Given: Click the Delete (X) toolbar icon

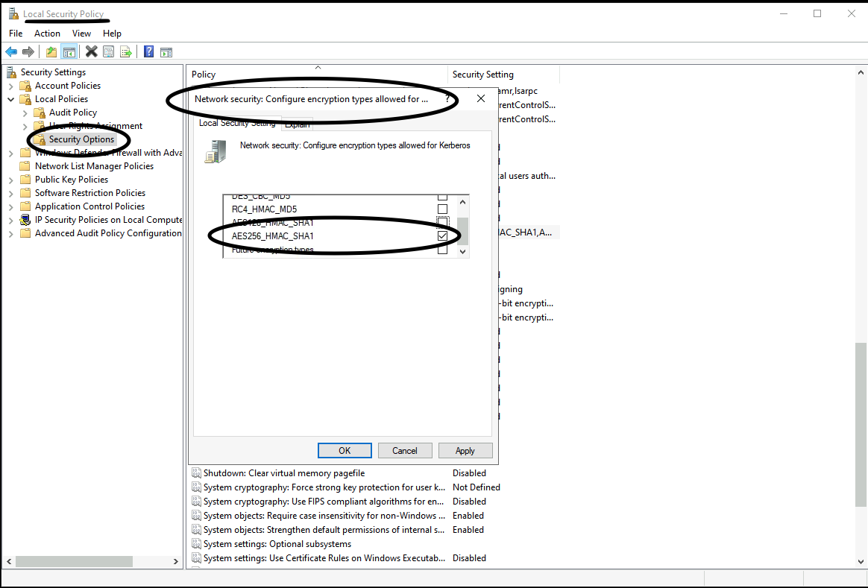Looking at the screenshot, I should click(x=90, y=51).
